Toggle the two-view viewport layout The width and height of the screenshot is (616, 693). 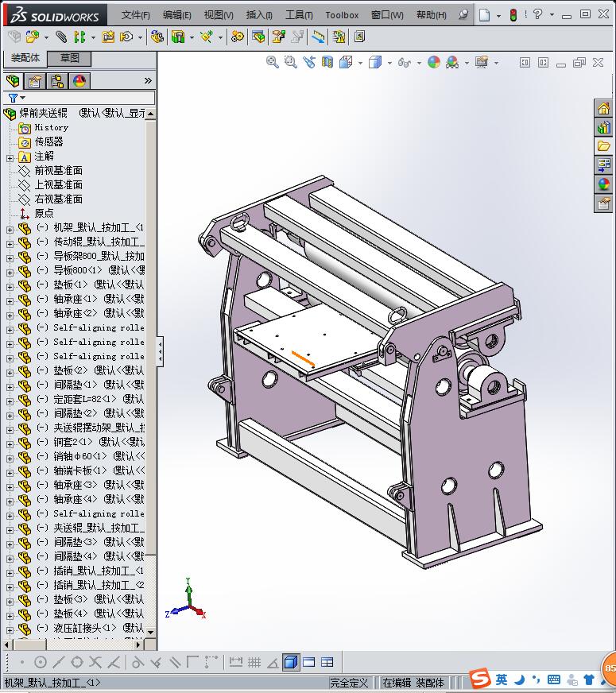pos(309,662)
